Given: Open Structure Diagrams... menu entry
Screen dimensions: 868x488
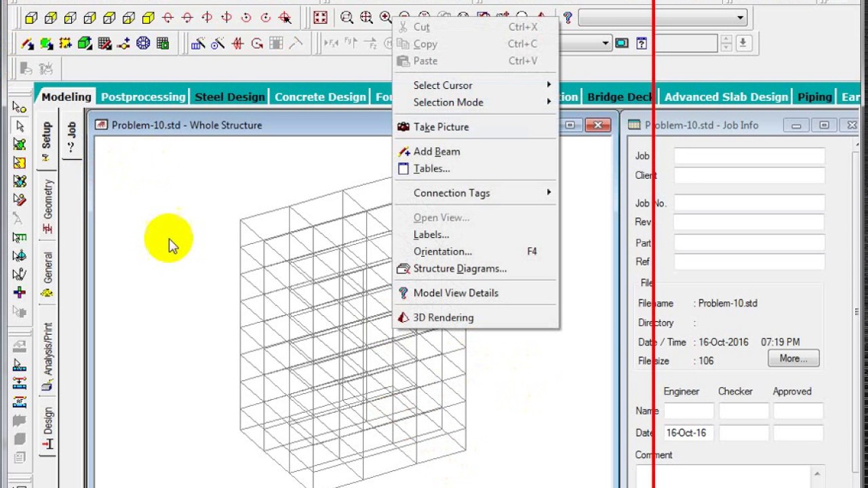Looking at the screenshot, I should pyautogui.click(x=476, y=269).
